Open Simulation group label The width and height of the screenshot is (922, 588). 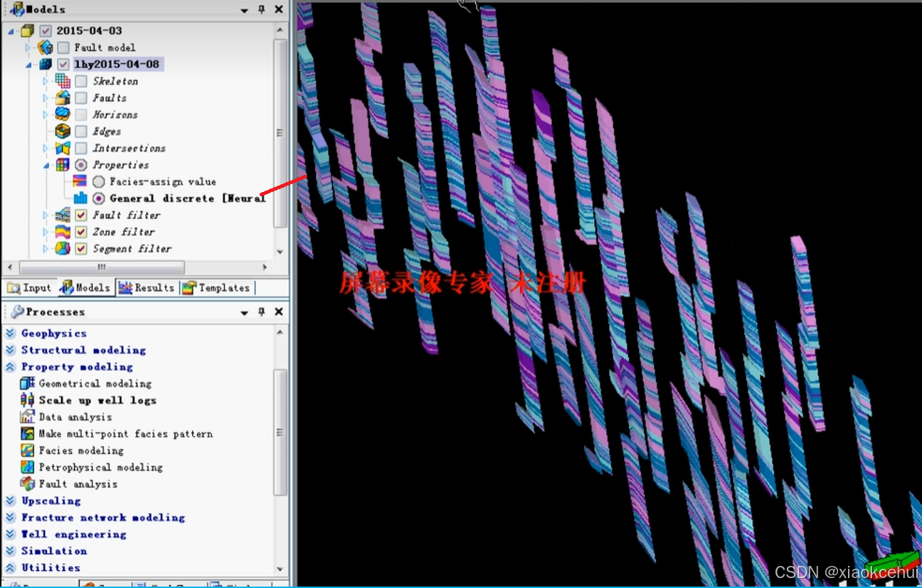click(x=54, y=551)
